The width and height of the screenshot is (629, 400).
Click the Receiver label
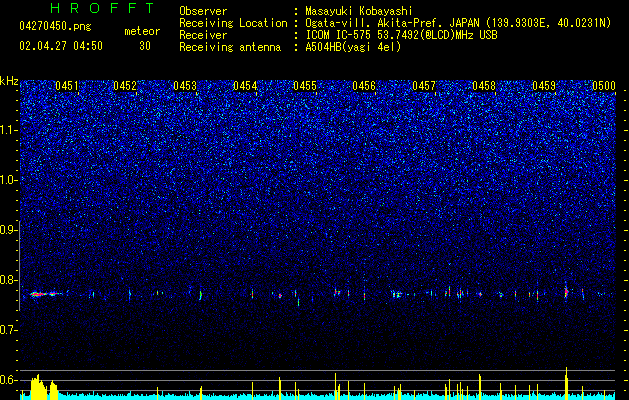(203, 35)
